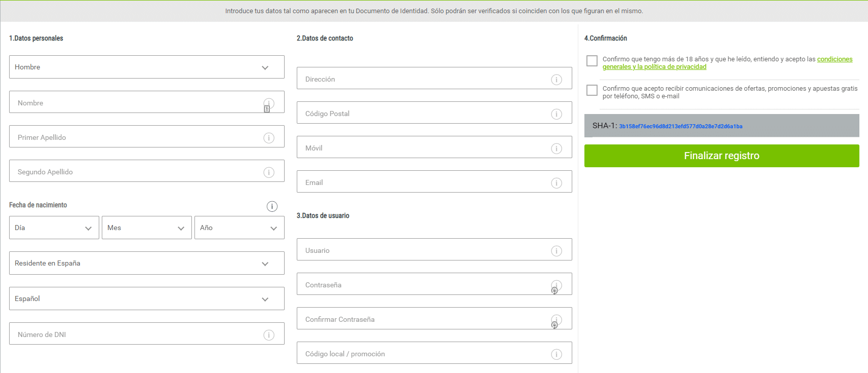Click the info icon in Segundo Apellido field
Viewport: 868px width, 373px height.
(269, 172)
